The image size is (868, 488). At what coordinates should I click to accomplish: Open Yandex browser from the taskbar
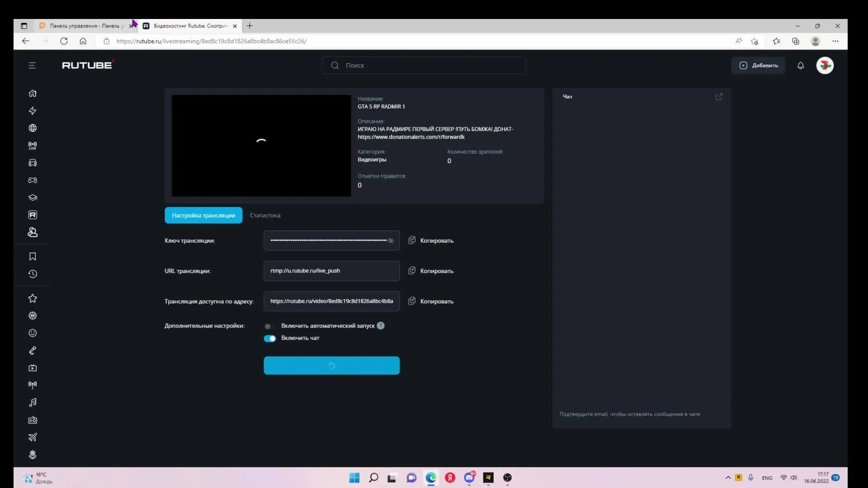coord(450,478)
